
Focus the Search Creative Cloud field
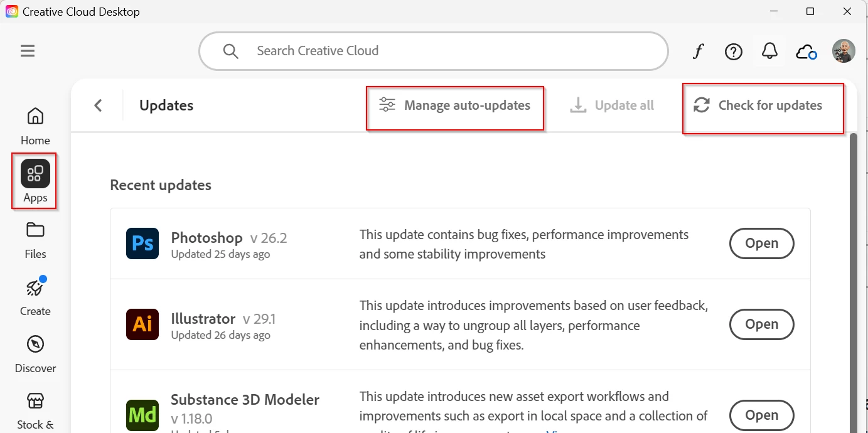point(434,51)
